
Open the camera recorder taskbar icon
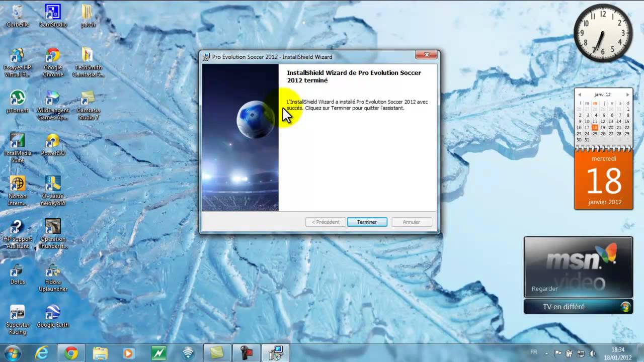pyautogui.click(x=246, y=353)
